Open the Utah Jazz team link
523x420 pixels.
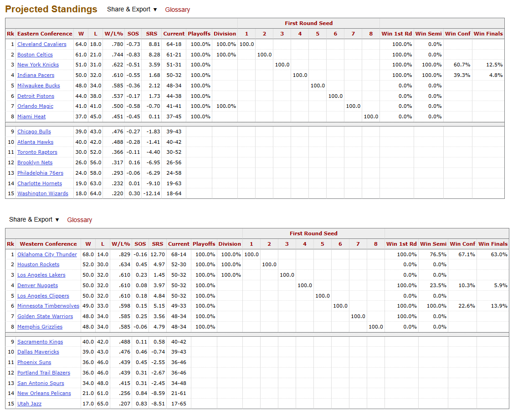[29, 404]
